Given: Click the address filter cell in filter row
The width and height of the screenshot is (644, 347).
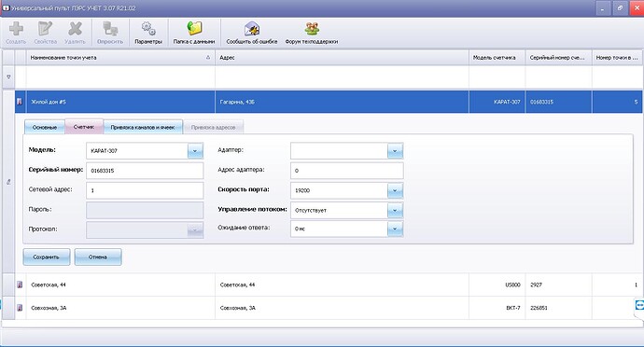Looking at the screenshot, I should point(342,76).
